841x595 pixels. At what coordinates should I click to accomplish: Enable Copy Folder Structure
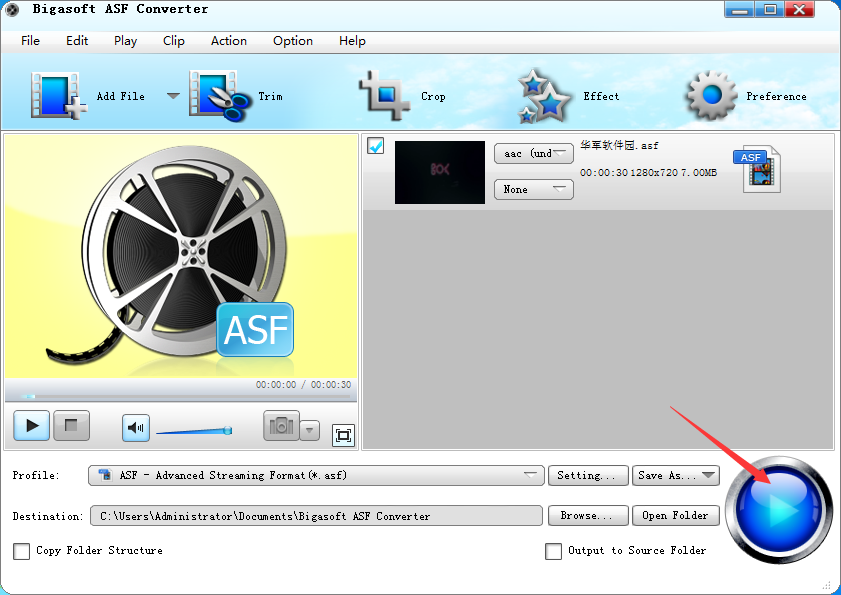21,551
